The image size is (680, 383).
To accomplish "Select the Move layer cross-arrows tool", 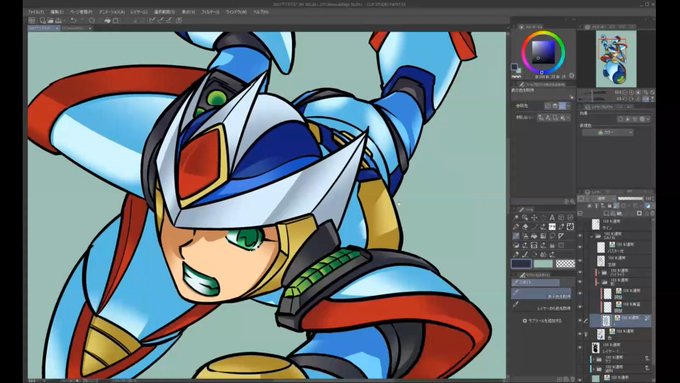I will [x=534, y=217].
